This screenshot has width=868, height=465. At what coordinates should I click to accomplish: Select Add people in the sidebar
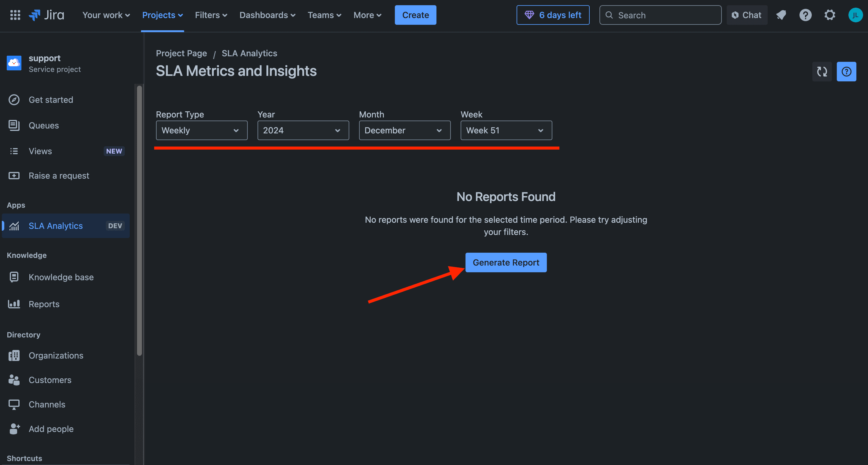click(66, 429)
